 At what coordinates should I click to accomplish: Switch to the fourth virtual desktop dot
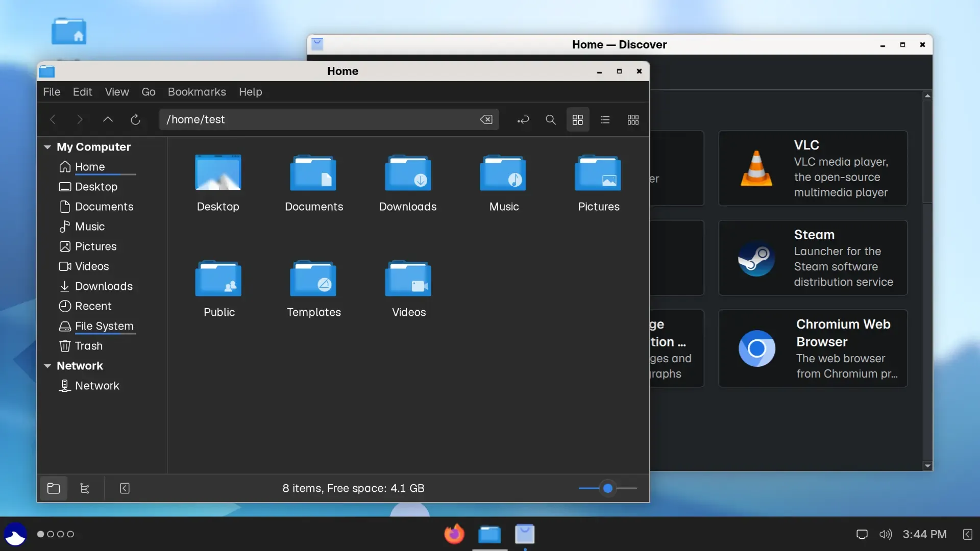70,534
